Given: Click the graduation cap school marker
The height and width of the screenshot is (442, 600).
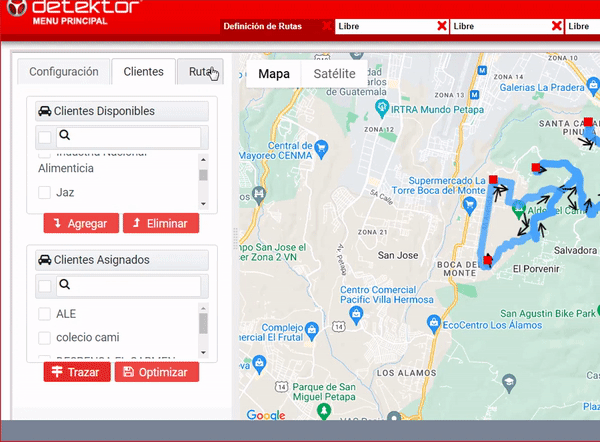Looking at the screenshot, I should pos(509,383).
